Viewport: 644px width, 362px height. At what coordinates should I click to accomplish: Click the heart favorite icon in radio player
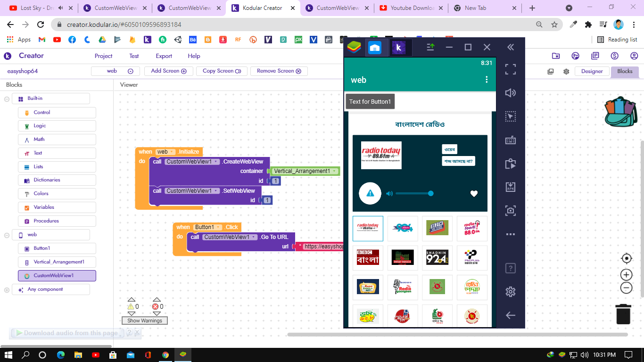point(474,193)
